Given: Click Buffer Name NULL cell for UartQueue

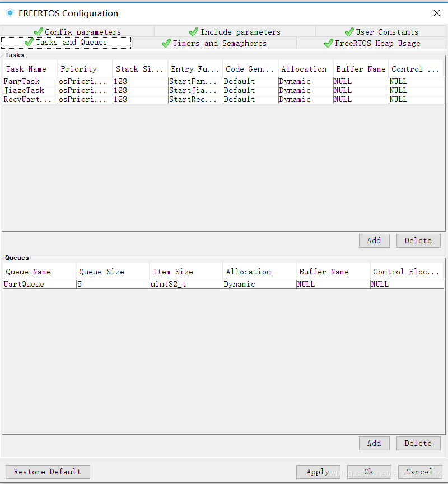Looking at the screenshot, I should [x=333, y=284].
